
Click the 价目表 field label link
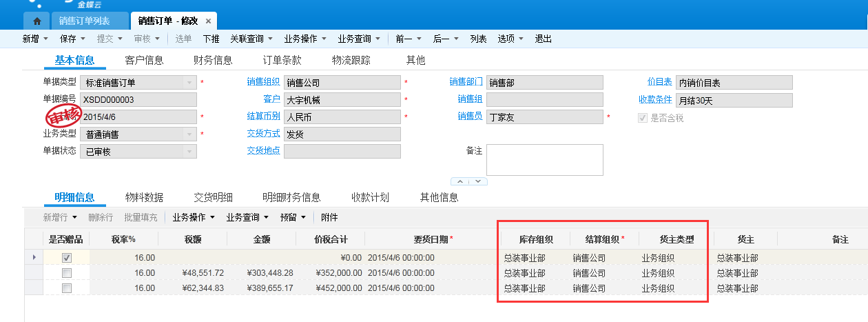pos(659,82)
